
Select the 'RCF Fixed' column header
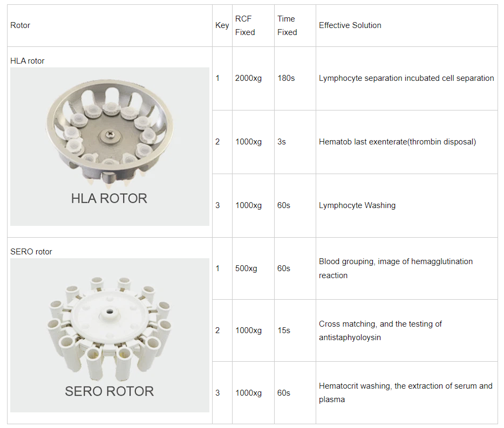point(244,25)
